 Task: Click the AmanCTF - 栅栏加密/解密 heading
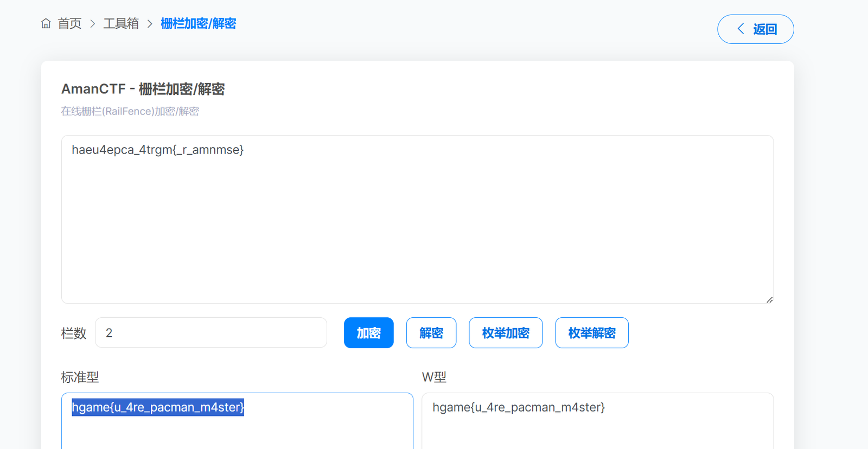[x=143, y=89]
